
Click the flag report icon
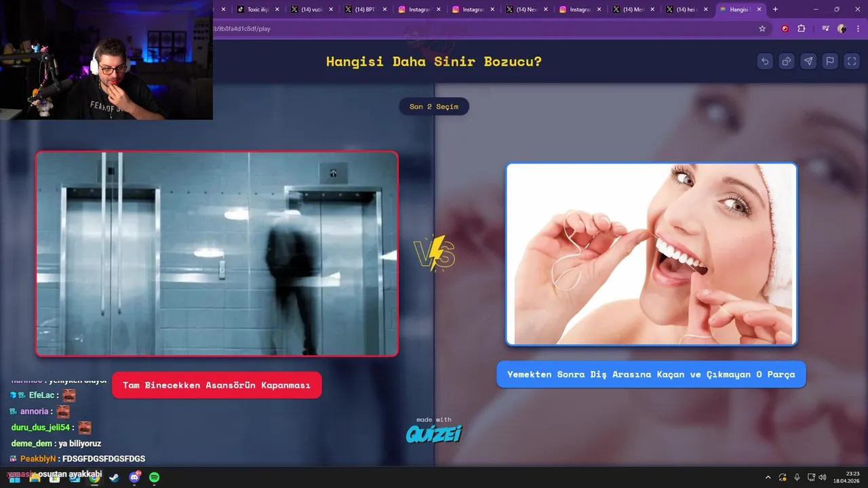click(x=830, y=61)
